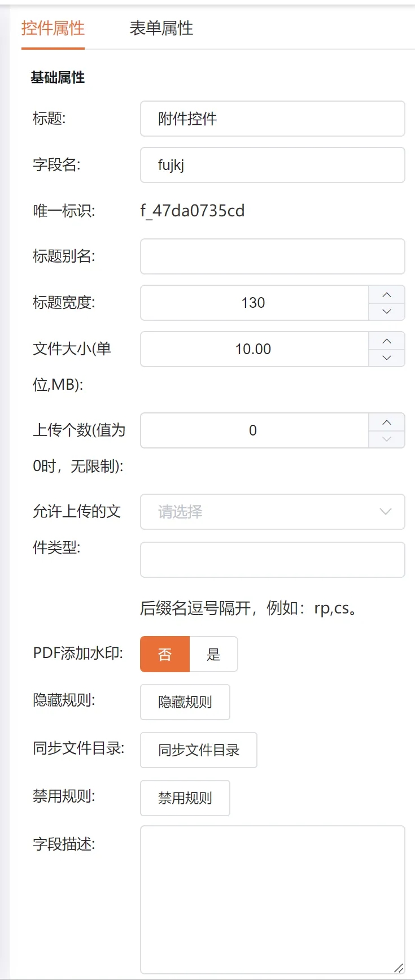Click the empty 标题别名 input field
415x980 pixels.
click(x=272, y=256)
